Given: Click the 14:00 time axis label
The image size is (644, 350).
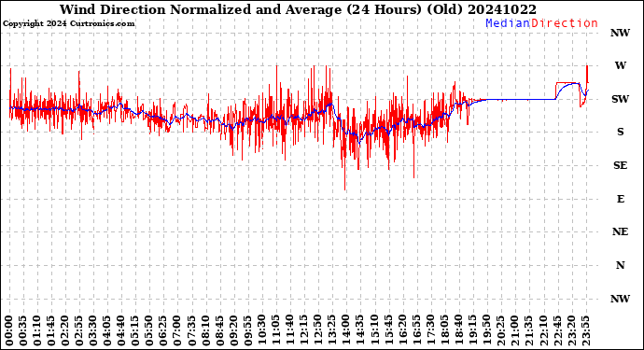Looking at the screenshot, I should (x=346, y=330).
